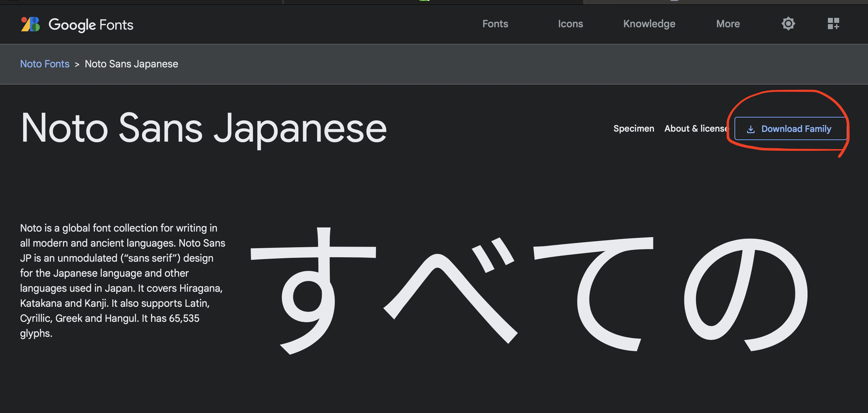Navigate to the Fonts section

tap(495, 24)
